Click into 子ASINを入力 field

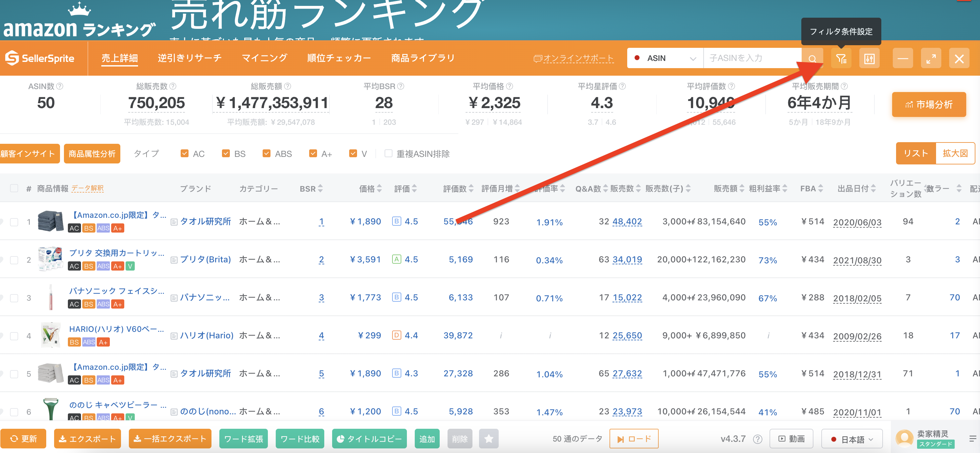pyautogui.click(x=752, y=59)
